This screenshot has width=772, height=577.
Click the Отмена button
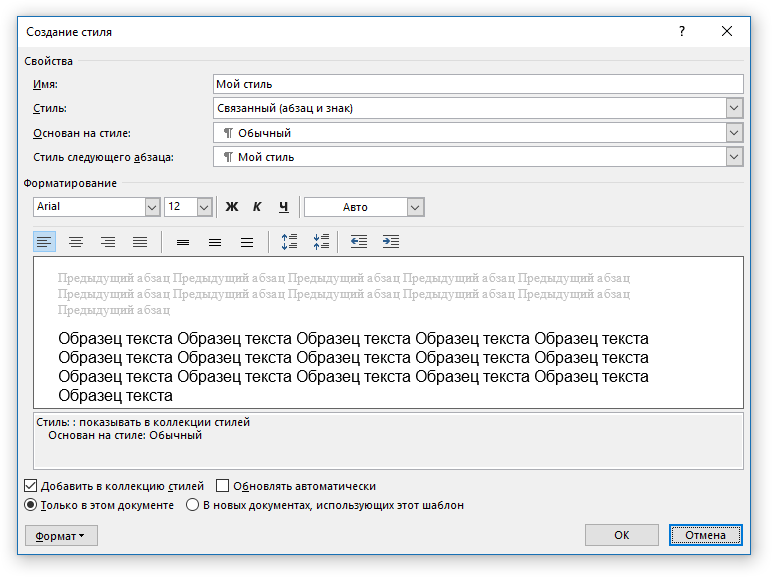click(706, 535)
